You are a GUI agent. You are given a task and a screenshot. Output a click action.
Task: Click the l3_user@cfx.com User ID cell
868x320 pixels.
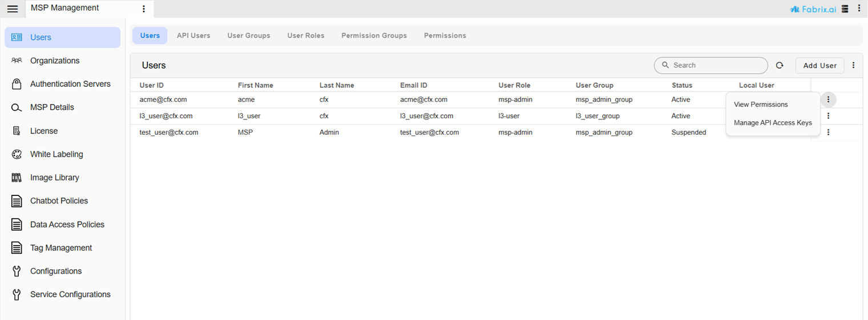(x=166, y=116)
